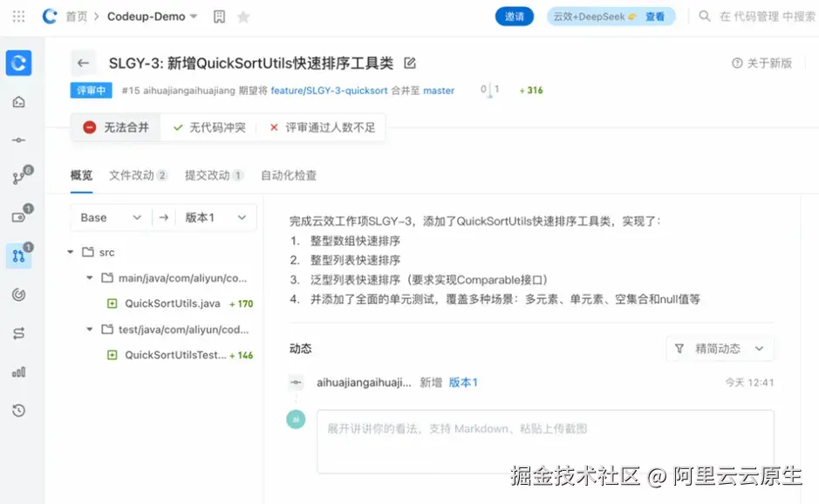Click the 无代码冲突 check item
Screen dimensions: 819x504
coord(209,127)
